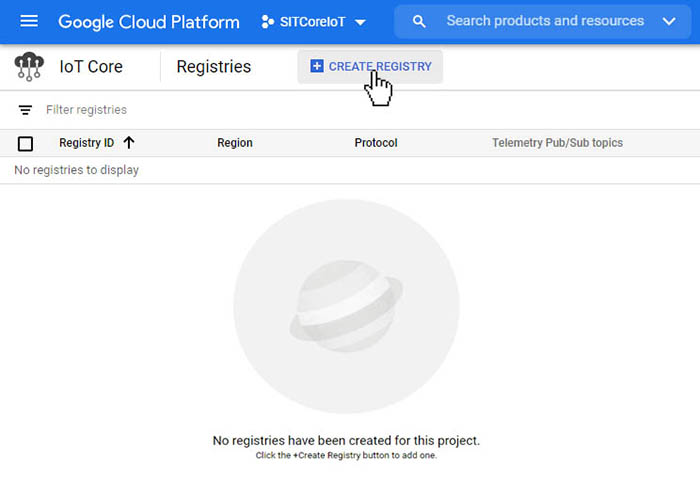Expand the search bar chevron arrow
The image size is (700, 492).
669,21
